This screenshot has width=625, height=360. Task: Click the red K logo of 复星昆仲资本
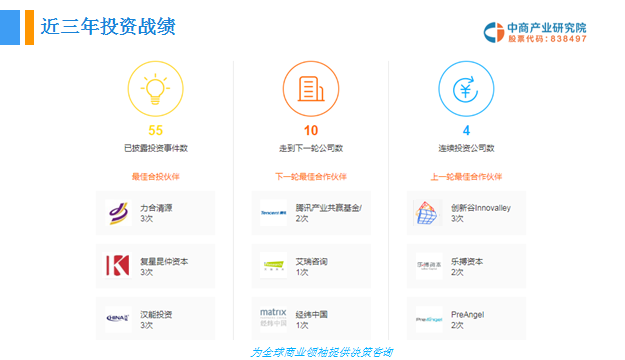coord(118,266)
